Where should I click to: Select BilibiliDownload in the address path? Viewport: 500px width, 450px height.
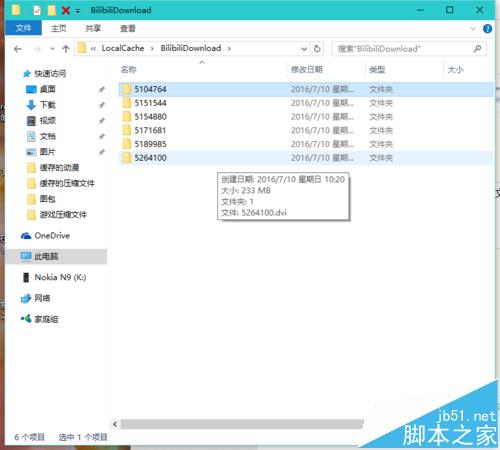pos(191,48)
